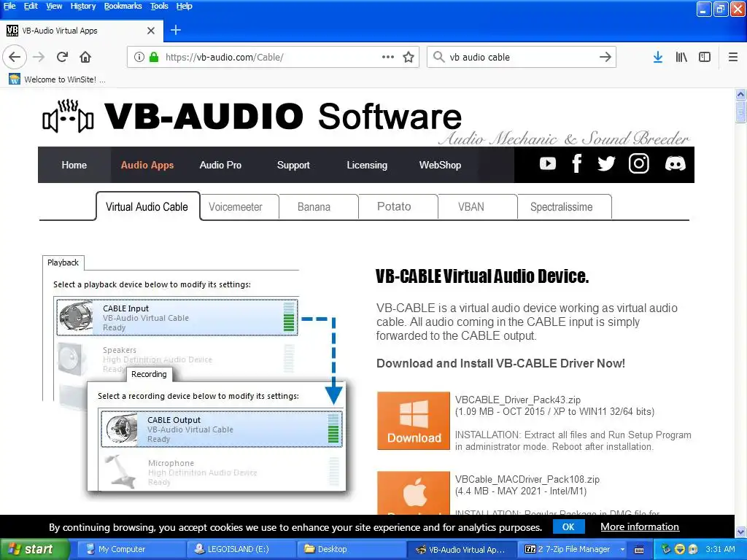Open the Tools menu
Viewport: 747px width, 560px height.
tap(159, 6)
